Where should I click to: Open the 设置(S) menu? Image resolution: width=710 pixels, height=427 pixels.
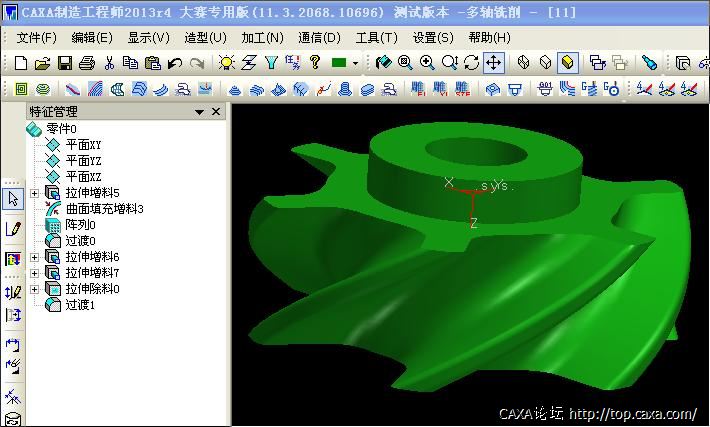433,38
